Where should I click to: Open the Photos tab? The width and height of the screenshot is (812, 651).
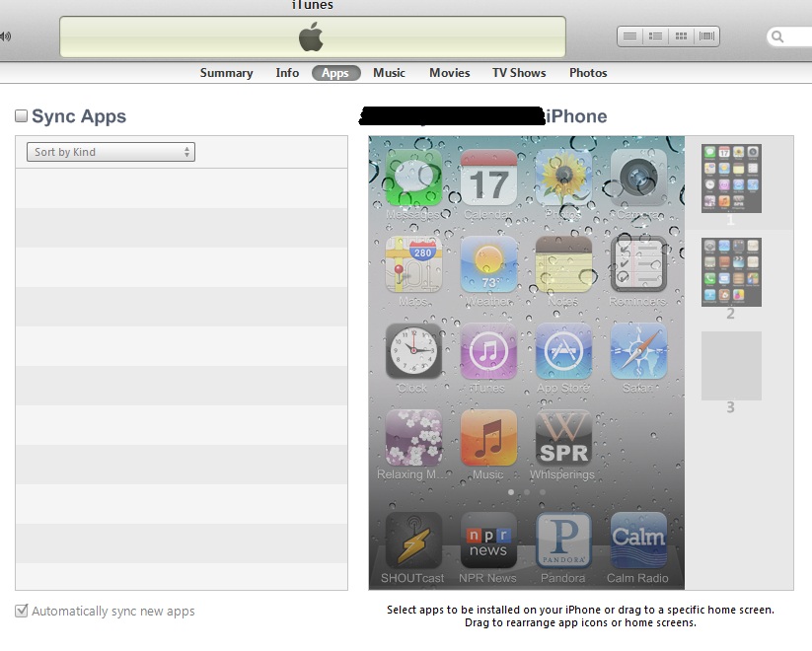tap(588, 73)
